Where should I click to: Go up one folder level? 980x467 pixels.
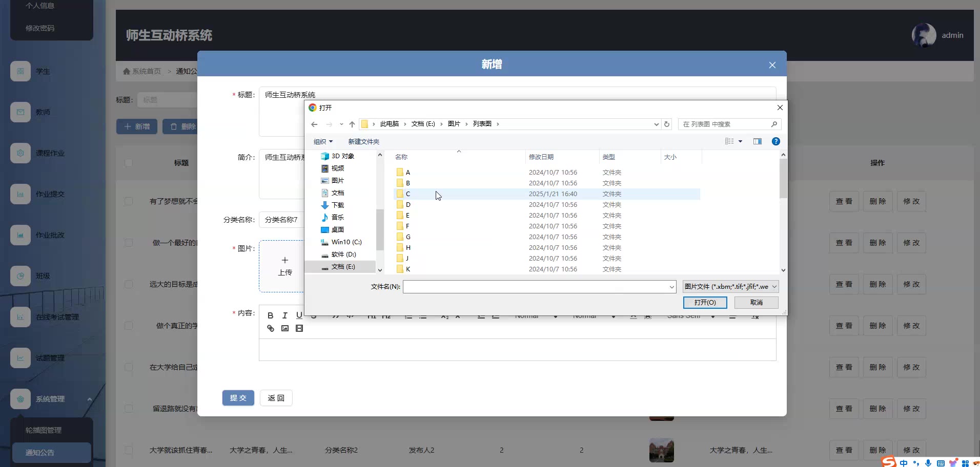pos(352,124)
